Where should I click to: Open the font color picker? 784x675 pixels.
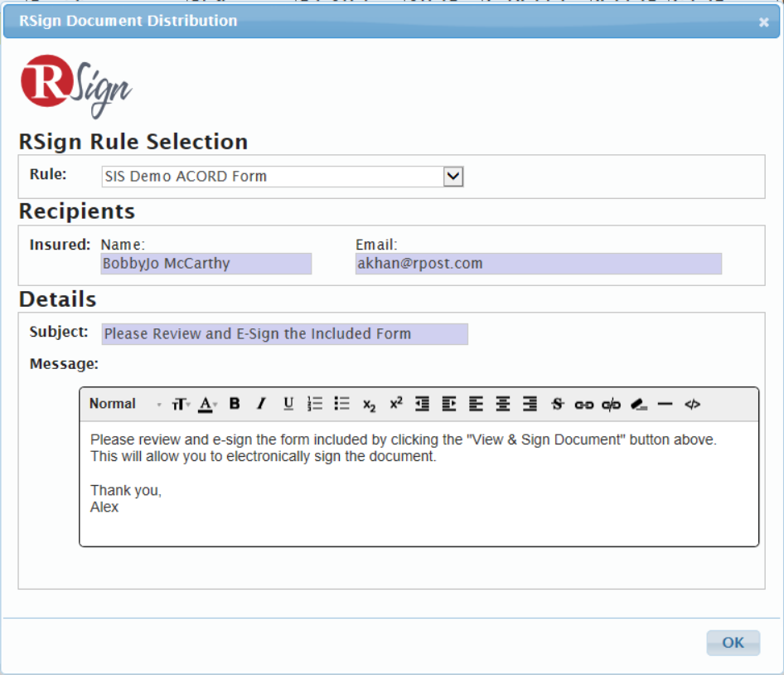pos(207,405)
